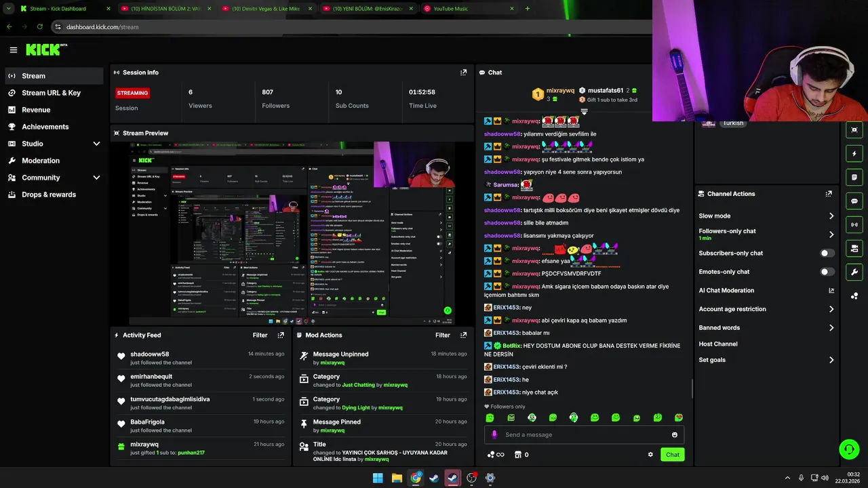Open the green headset support button
Image resolution: width=868 pixels, height=488 pixels.
click(x=849, y=449)
